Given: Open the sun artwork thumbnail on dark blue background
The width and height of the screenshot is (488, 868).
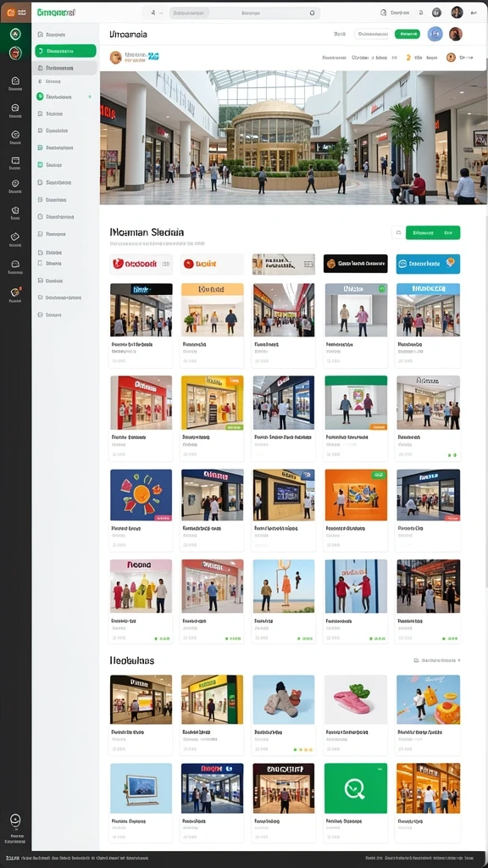Looking at the screenshot, I should click(141, 495).
